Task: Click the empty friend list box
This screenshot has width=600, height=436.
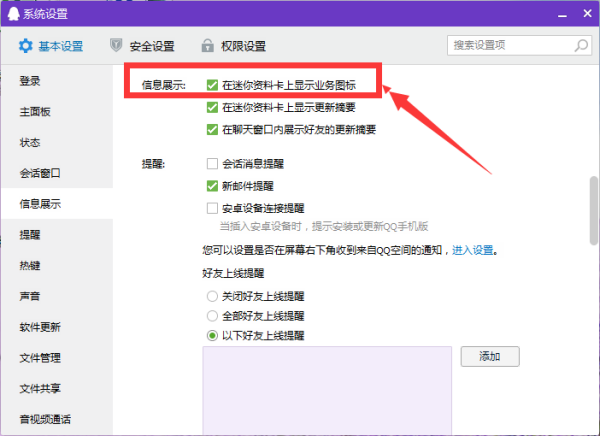Action: click(x=327, y=390)
